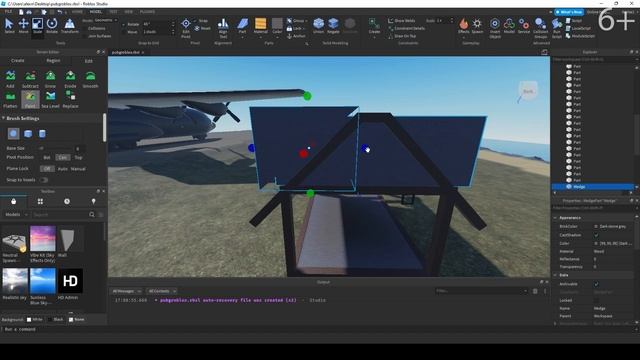Switch to the Edit tab in Terrain Editor
The image size is (640, 360).
(x=89, y=60)
